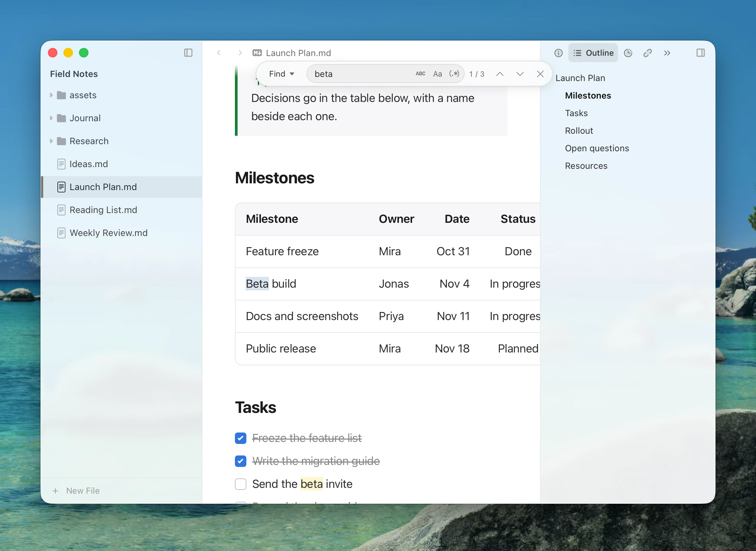The width and height of the screenshot is (756, 551).
Task: Open the backlinks chain icon
Action: pos(647,53)
